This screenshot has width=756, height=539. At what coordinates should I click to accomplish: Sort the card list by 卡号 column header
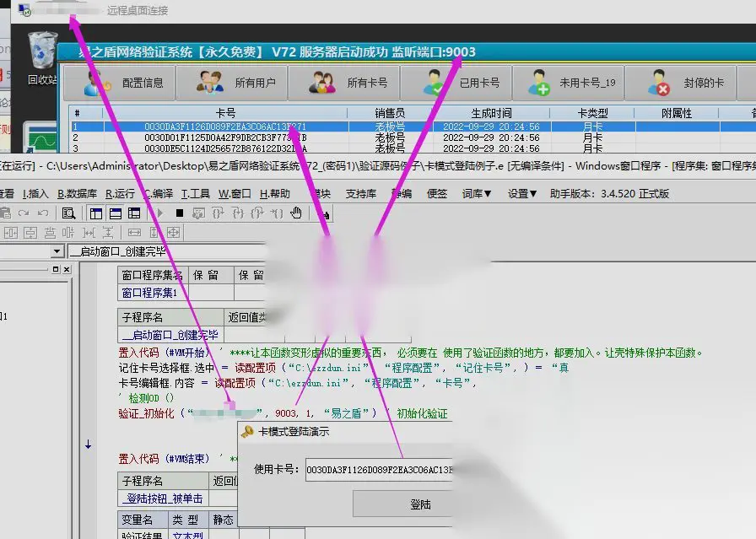[225, 113]
